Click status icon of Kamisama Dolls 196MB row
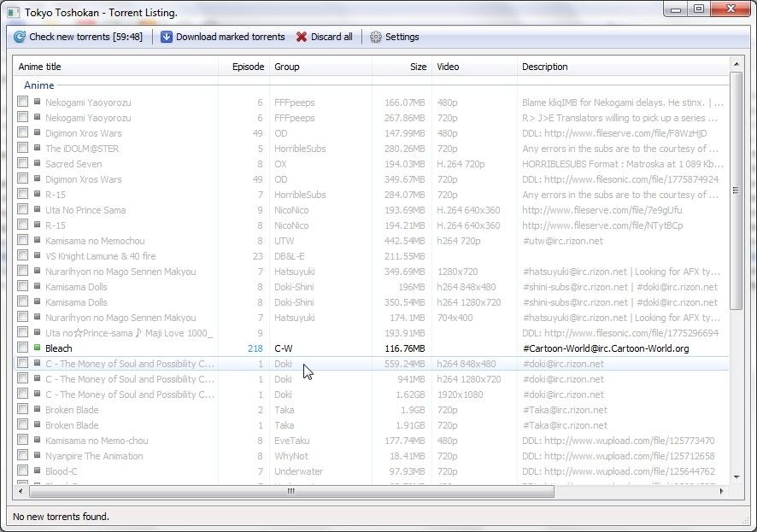 [x=38, y=286]
